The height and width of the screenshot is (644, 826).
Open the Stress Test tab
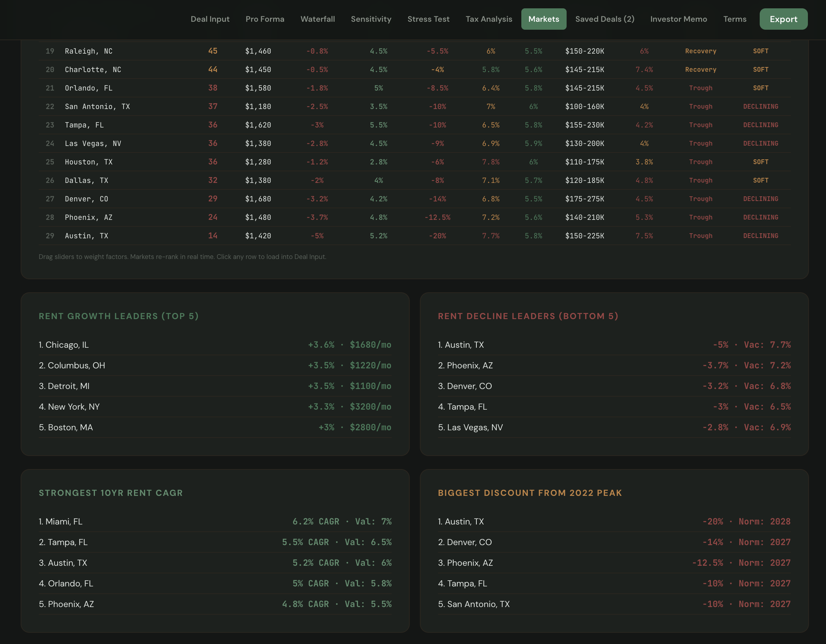click(429, 19)
